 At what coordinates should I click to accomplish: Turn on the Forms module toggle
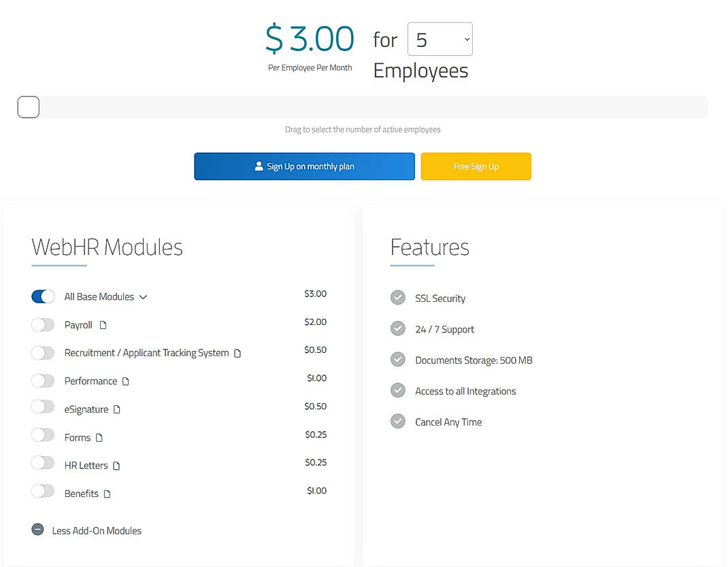point(43,435)
